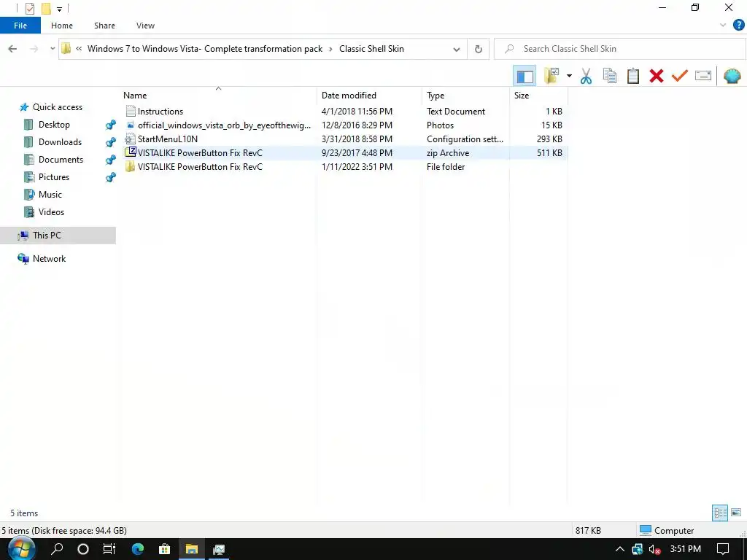Go to Documents in Quick access
The width and height of the screenshot is (747, 560).
[61, 160]
